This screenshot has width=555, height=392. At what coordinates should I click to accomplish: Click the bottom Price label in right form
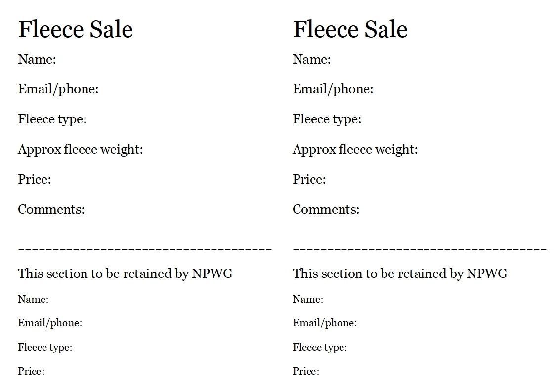(x=306, y=371)
